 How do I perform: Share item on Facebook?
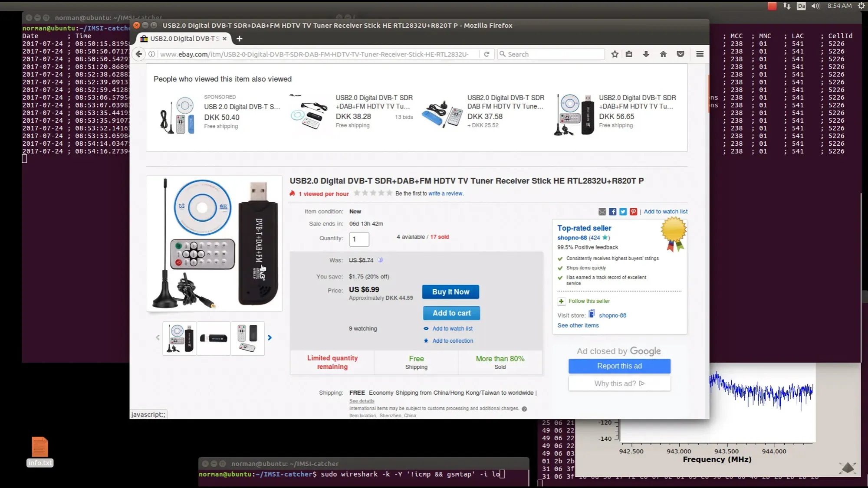pyautogui.click(x=612, y=212)
